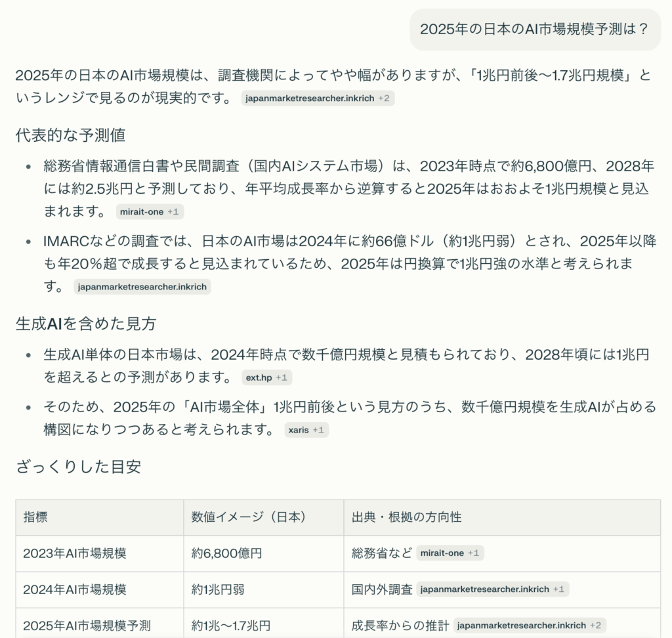Click the xaris +1 source chip
The height and width of the screenshot is (638, 672).
[306, 430]
